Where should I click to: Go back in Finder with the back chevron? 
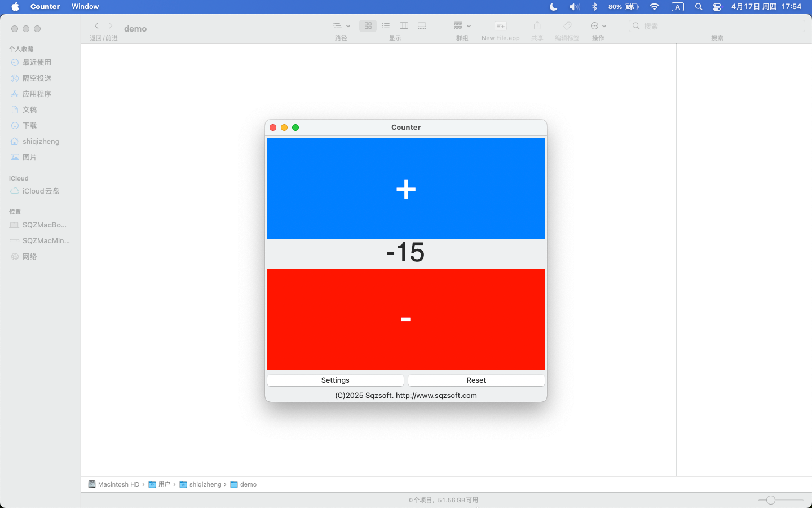point(96,26)
